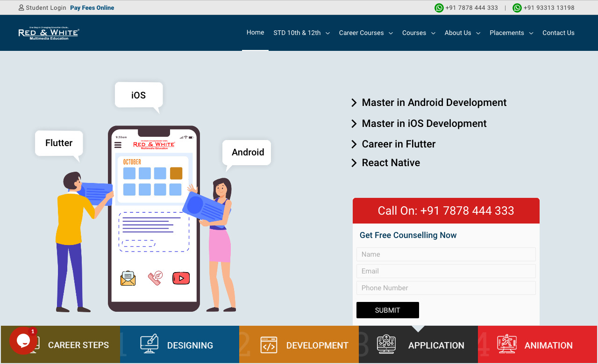Screen dimensions: 598x364
Task: Expand the Career Courses dropdown arrow
Action: point(391,33)
